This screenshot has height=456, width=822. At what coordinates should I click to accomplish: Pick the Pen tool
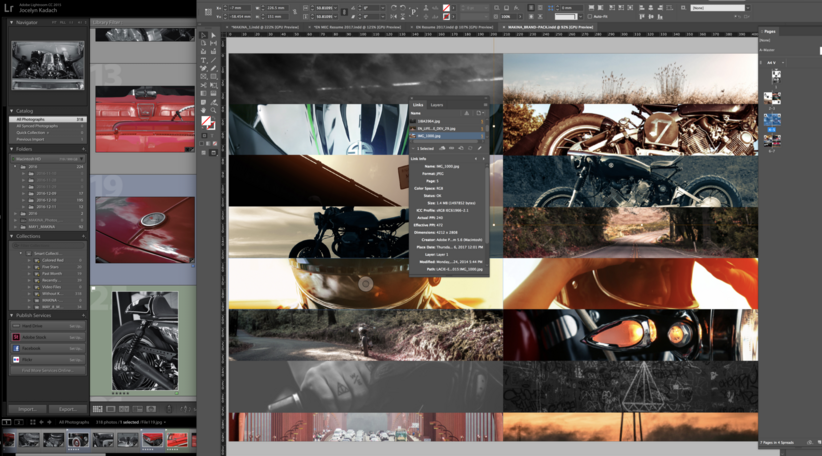point(204,69)
